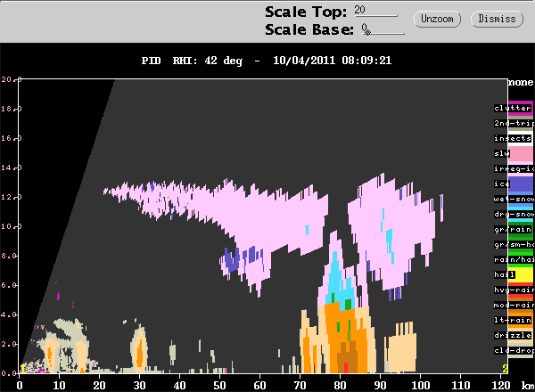Screen dimensions: 535x392
Task: Select the pink slw legend swatch
Action: pos(521,154)
